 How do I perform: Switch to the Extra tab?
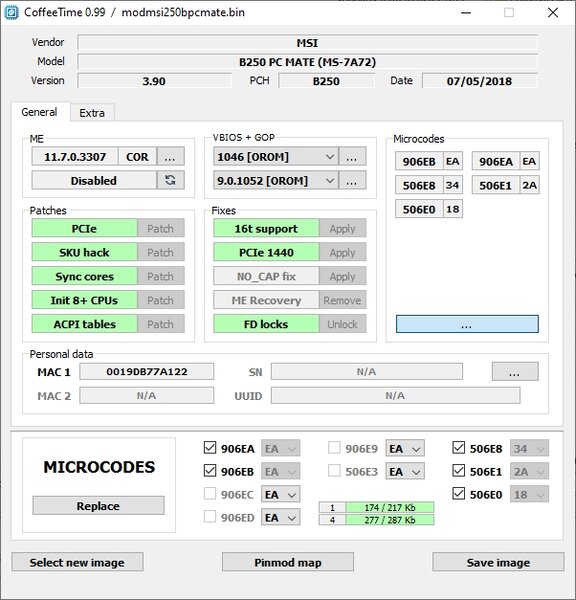(92, 113)
